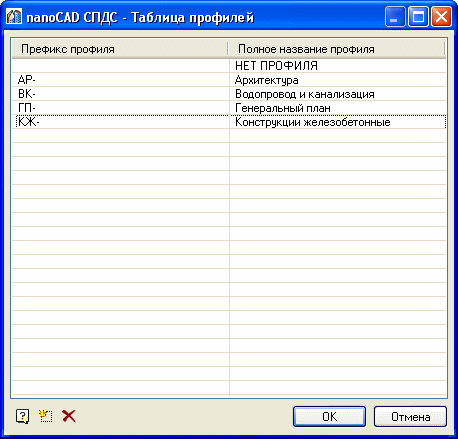Click the Генеральный план profile name

[283, 108]
